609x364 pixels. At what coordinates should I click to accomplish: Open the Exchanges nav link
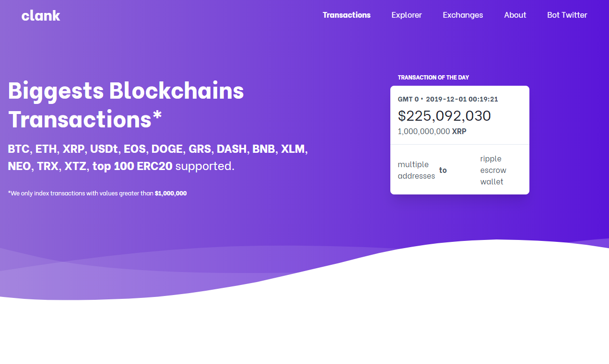[463, 15]
